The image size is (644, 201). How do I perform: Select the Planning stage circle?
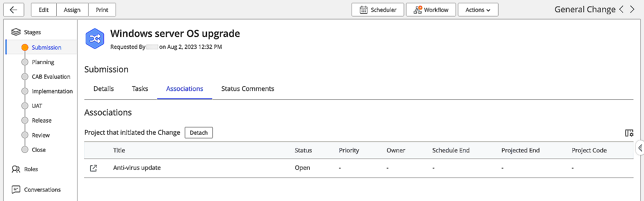[x=25, y=62]
